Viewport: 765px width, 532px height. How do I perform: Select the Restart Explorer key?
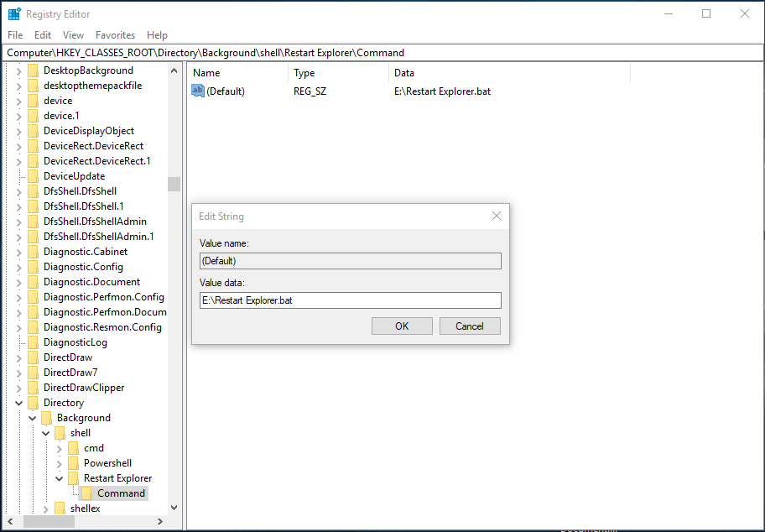click(117, 478)
